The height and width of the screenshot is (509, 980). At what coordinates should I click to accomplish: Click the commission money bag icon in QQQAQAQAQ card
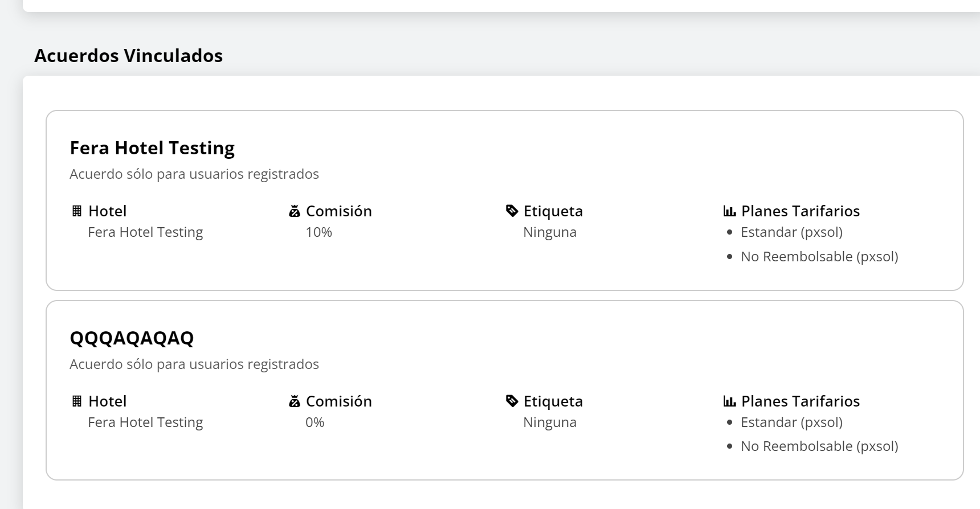(294, 401)
